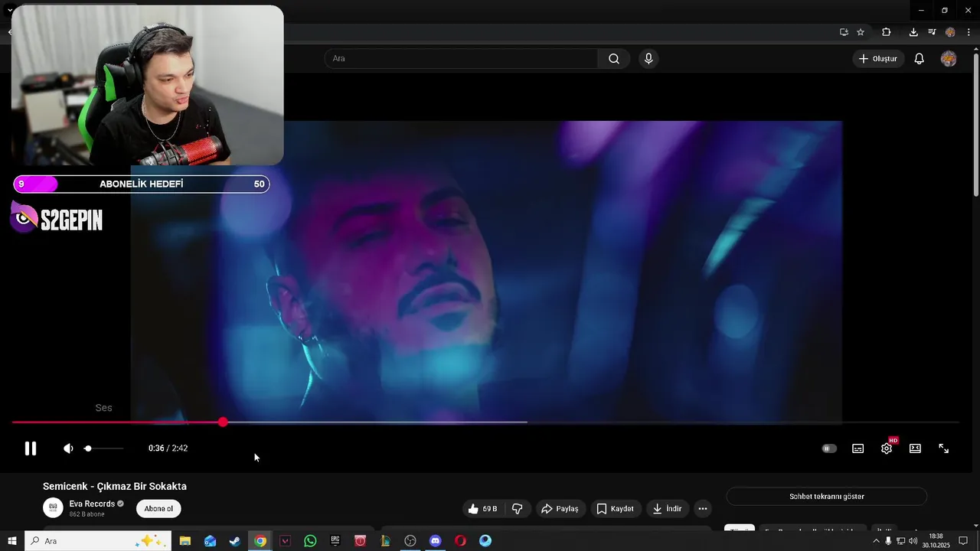Open the Chrome downloads icon
The width and height of the screenshot is (980, 551).
pos(913,32)
